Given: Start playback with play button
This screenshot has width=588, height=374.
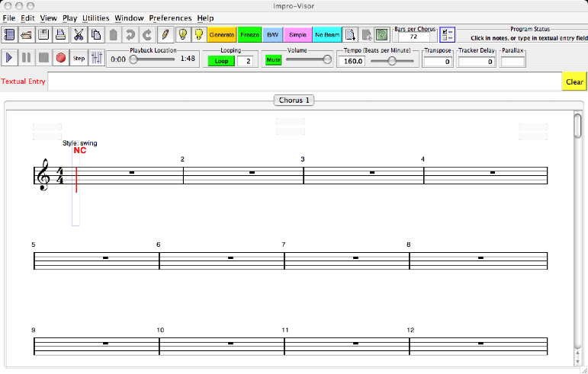Looking at the screenshot, I should click(x=10, y=57).
